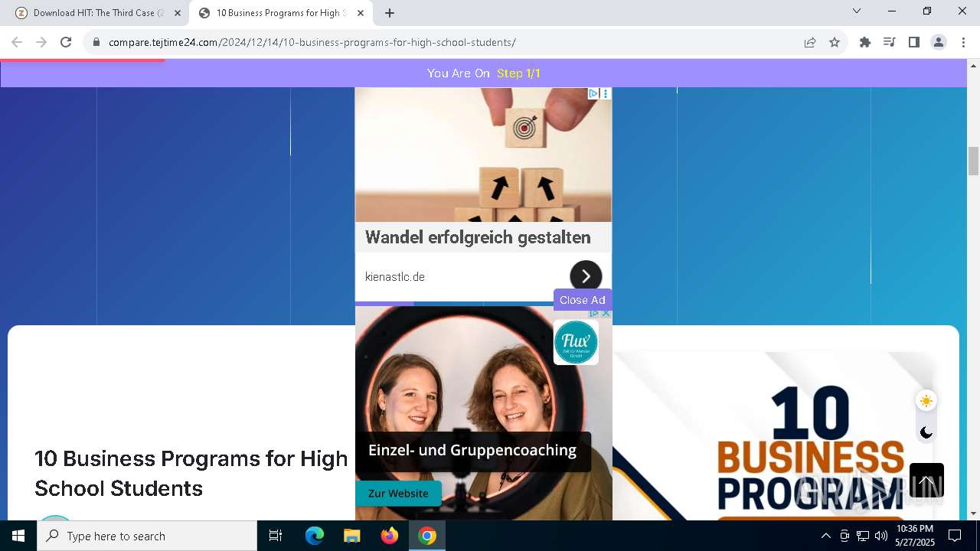
Task: Toggle the browser side panel
Action: (914, 42)
